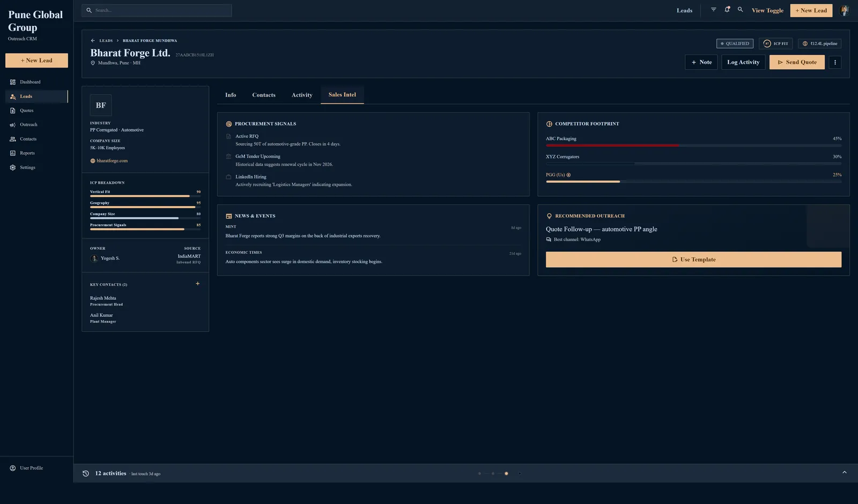Click the LinkedIn Hiring briefcase icon
Image resolution: width=858 pixels, height=504 pixels.
coord(228,177)
